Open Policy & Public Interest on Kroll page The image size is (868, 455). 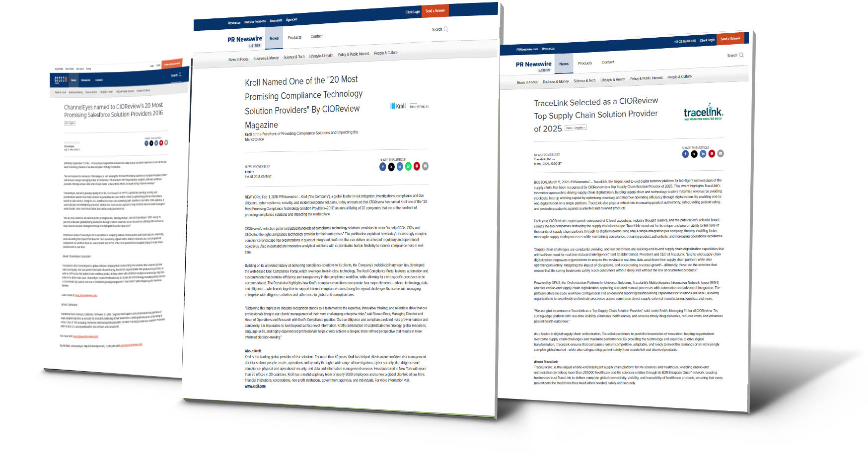pyautogui.click(x=354, y=54)
